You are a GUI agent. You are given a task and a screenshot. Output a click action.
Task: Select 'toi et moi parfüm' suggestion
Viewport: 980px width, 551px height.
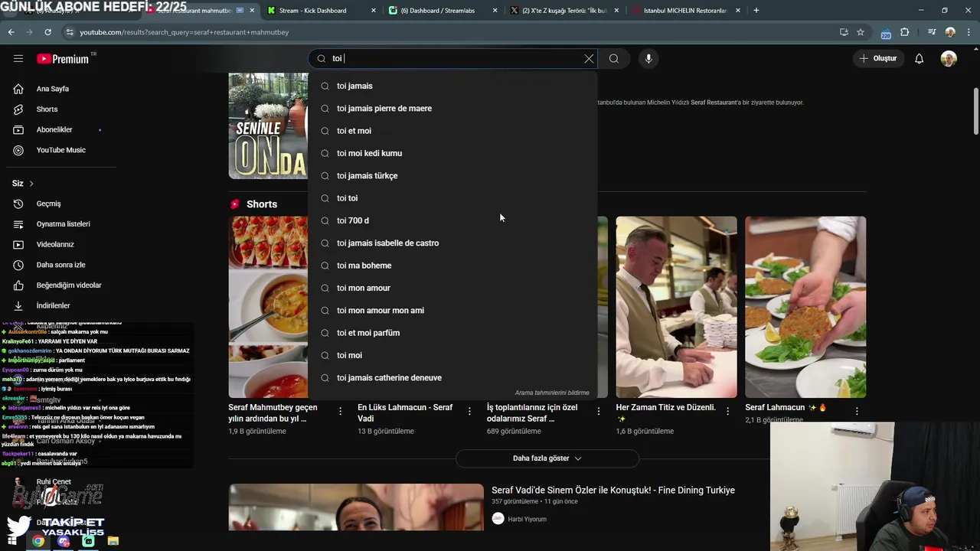(452, 333)
